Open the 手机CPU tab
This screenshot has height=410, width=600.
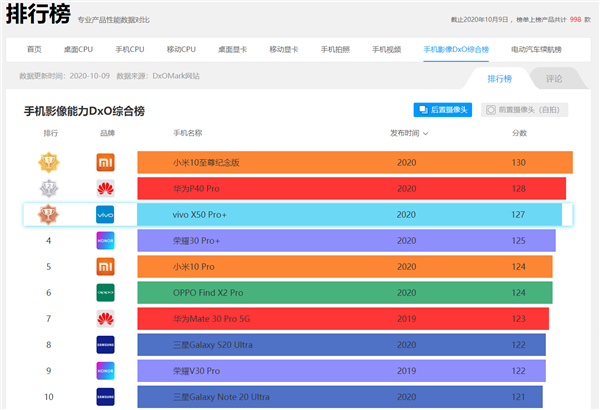coord(130,49)
